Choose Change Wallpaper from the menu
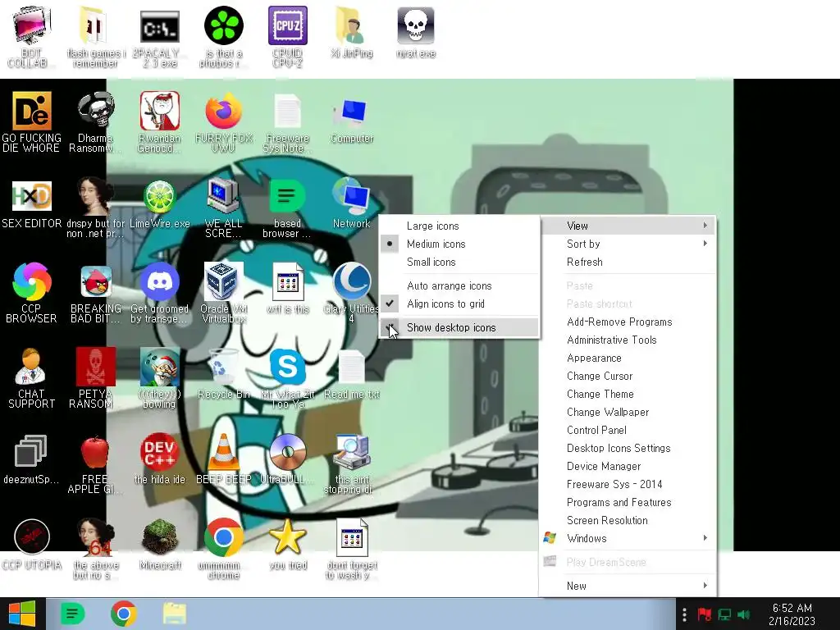The image size is (840, 630). (628, 412)
